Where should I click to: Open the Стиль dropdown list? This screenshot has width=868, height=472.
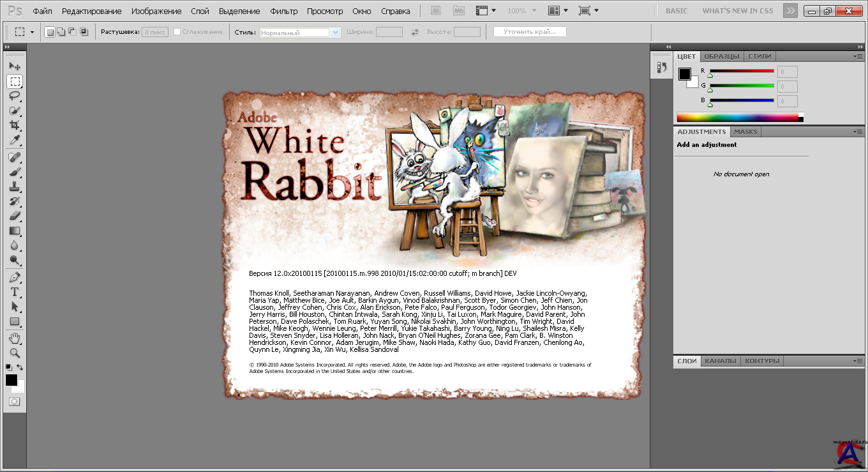335,33
